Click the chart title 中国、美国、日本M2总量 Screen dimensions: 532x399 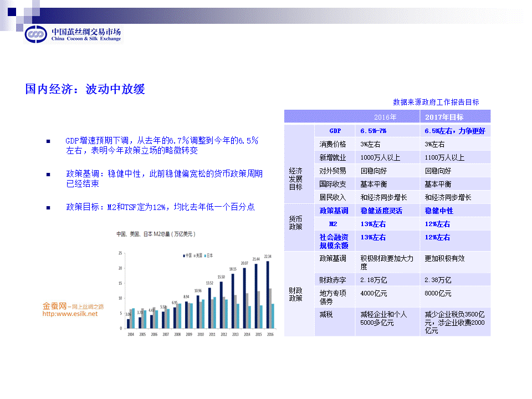click(x=154, y=234)
